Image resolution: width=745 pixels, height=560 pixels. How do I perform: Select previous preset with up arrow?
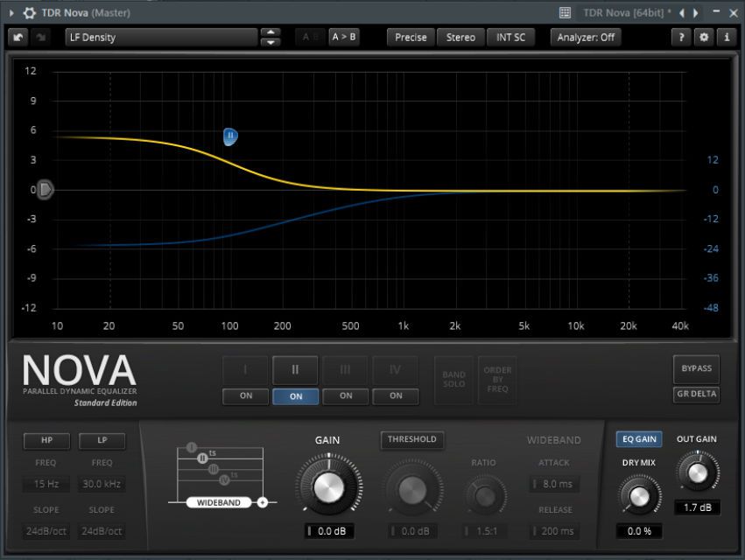271,32
